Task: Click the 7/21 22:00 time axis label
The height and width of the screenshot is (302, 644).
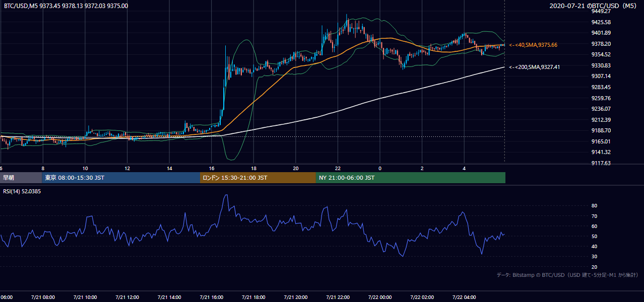Action: click(x=338, y=297)
